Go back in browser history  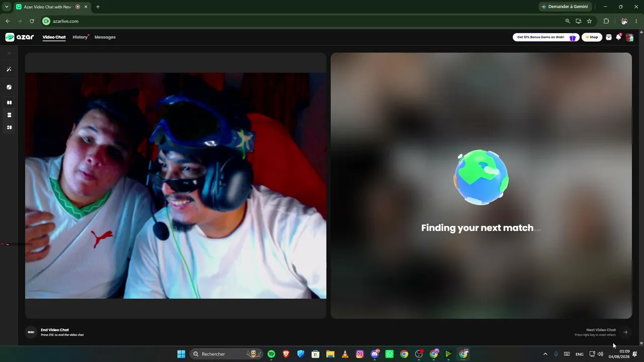pyautogui.click(x=8, y=21)
